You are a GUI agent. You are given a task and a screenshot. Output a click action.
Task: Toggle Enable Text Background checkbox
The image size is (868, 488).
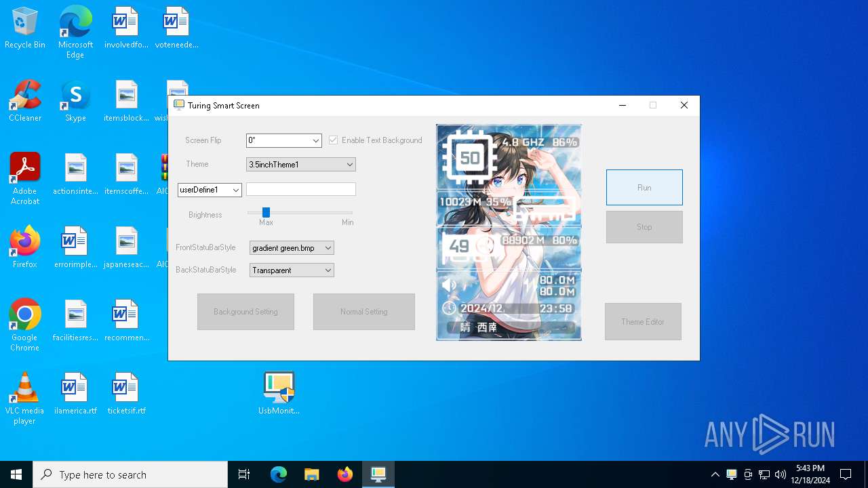click(334, 140)
